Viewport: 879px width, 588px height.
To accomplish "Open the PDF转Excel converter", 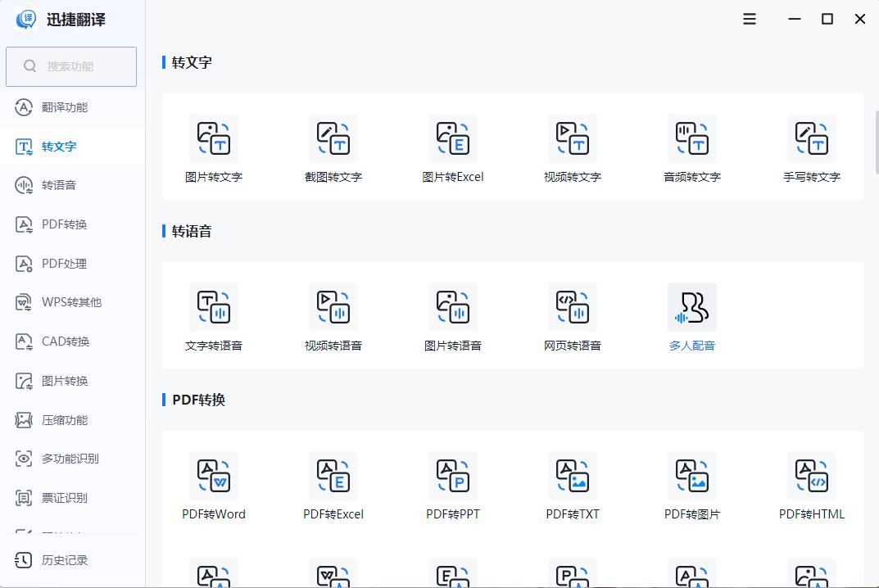I will pos(333,486).
